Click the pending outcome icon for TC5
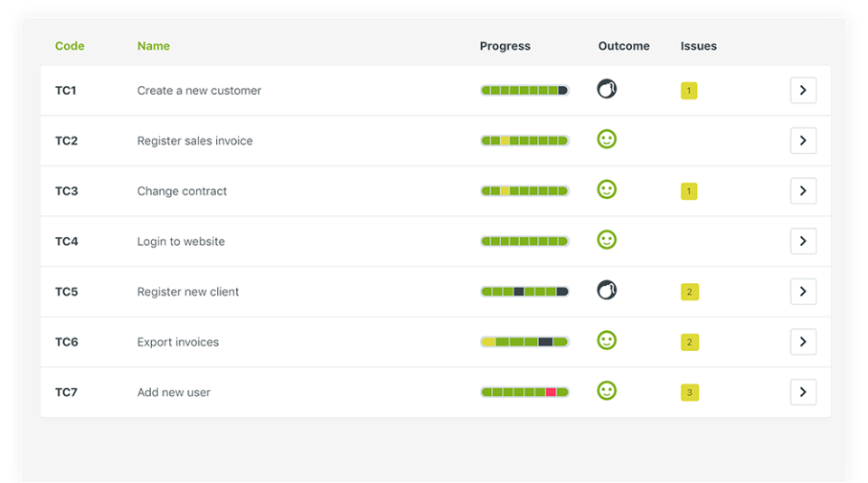 (607, 289)
